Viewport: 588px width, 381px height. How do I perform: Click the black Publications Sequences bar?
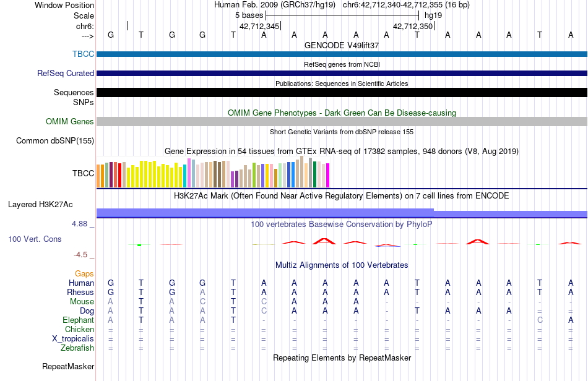(x=342, y=93)
